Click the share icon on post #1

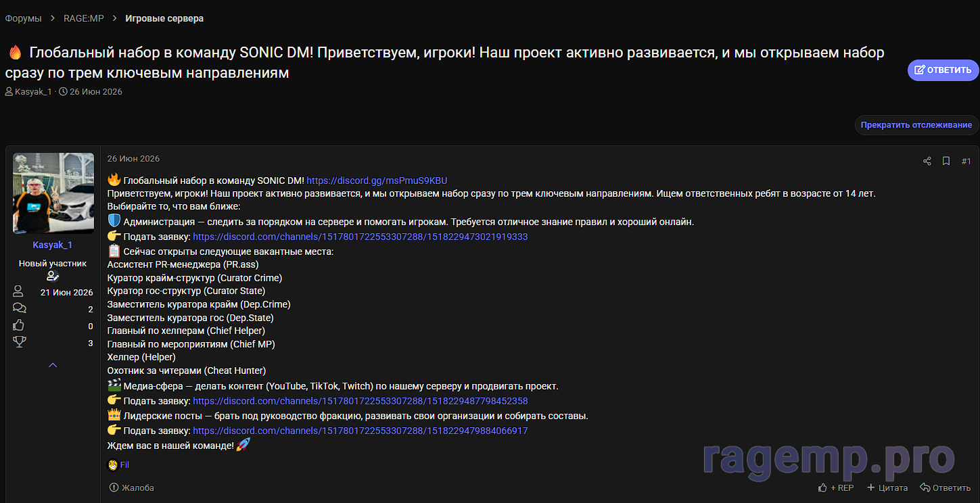pyautogui.click(x=927, y=161)
